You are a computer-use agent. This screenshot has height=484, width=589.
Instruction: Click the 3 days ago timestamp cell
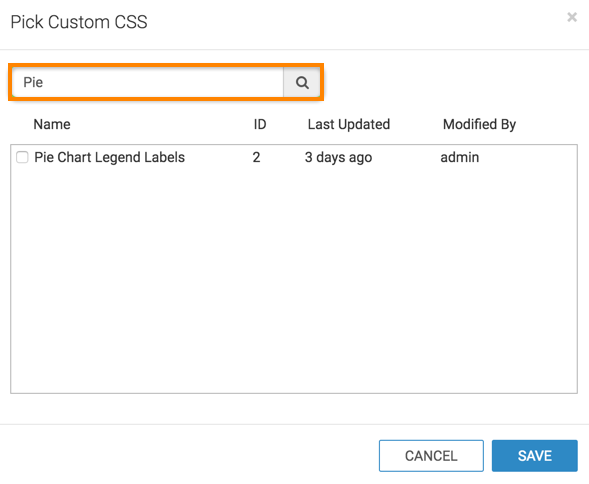click(x=338, y=157)
